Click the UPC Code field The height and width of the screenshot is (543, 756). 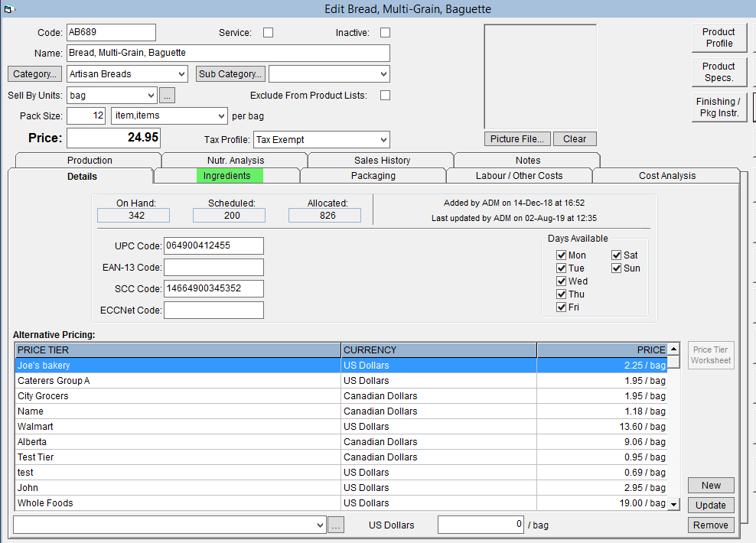point(213,245)
